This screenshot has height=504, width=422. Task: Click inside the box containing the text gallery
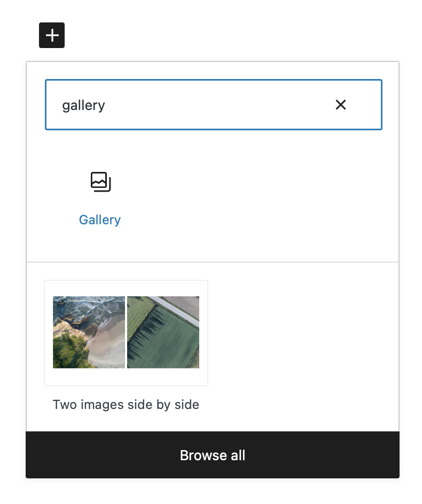(160, 105)
